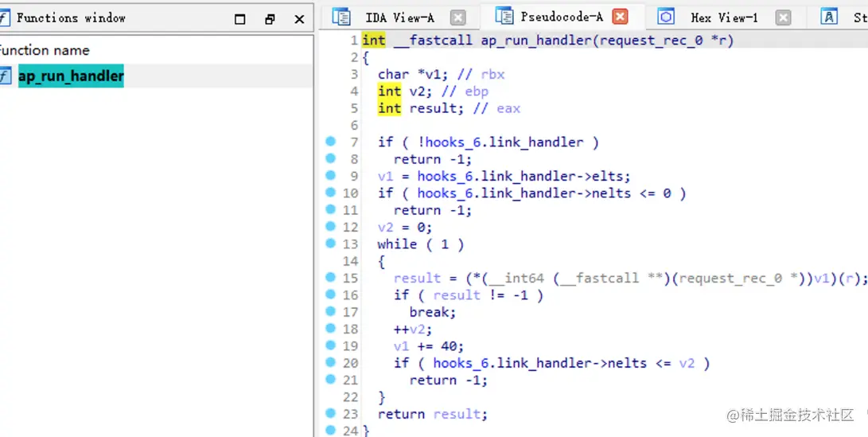Viewport: 868px width, 437px height.
Task: Close the Functions window panel
Action: 299,19
